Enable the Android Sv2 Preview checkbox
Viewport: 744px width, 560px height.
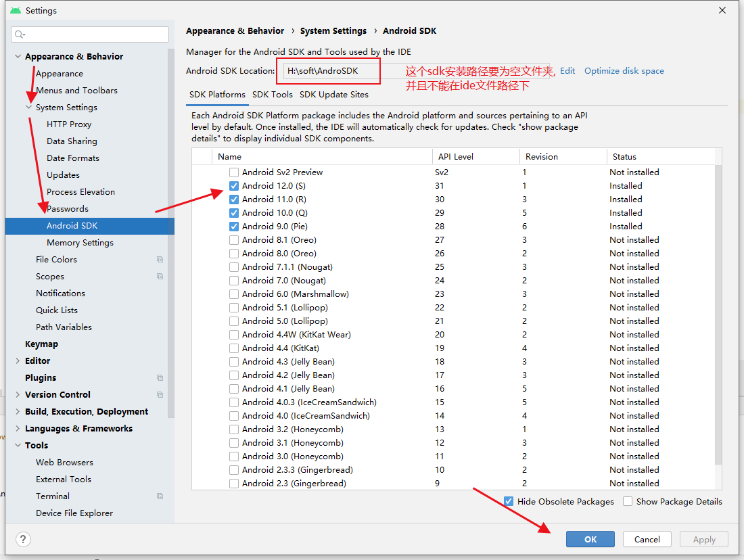(234, 172)
